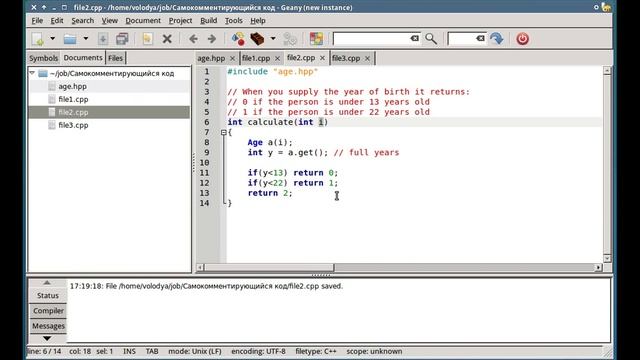Open the Status message tab

click(48, 296)
